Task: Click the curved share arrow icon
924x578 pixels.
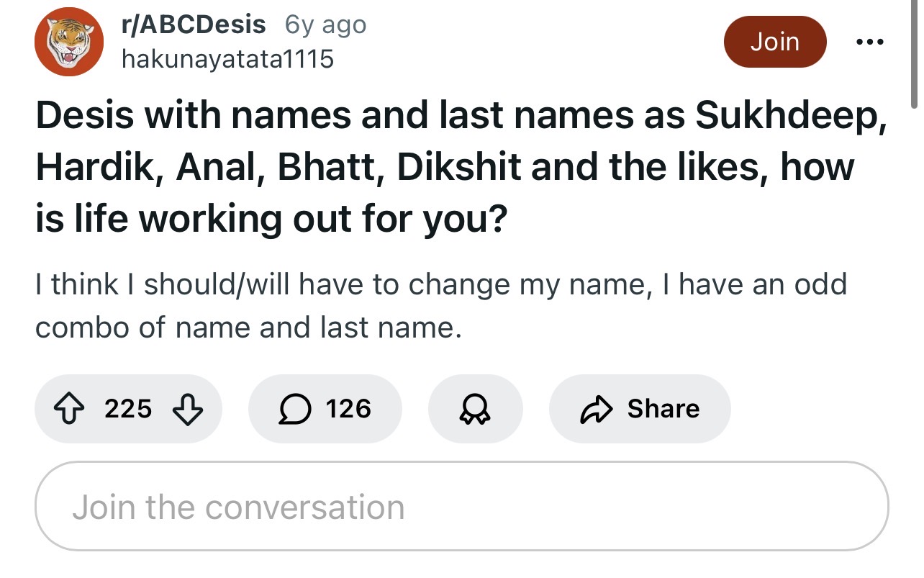Action: point(597,409)
